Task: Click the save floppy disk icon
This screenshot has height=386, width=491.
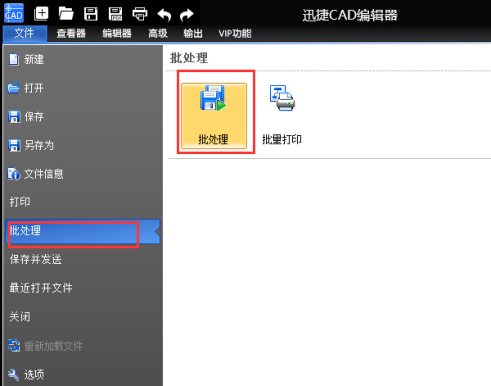Action: [x=91, y=14]
